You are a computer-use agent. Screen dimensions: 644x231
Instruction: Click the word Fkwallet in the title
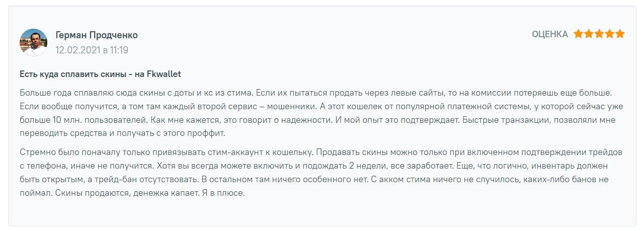tap(164, 74)
